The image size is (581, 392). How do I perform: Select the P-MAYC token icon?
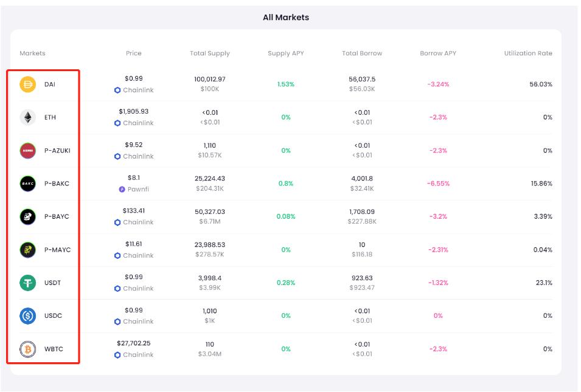[x=28, y=250]
